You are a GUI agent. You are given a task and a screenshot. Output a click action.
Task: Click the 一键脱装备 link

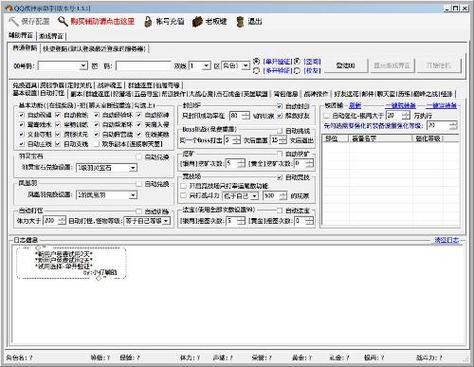[401, 106]
